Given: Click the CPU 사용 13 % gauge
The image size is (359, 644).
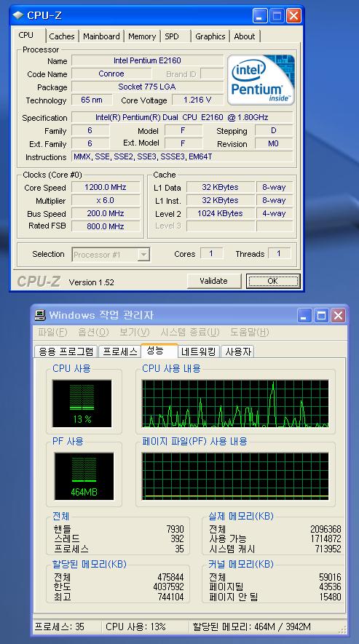Looking at the screenshot, I should (82, 403).
